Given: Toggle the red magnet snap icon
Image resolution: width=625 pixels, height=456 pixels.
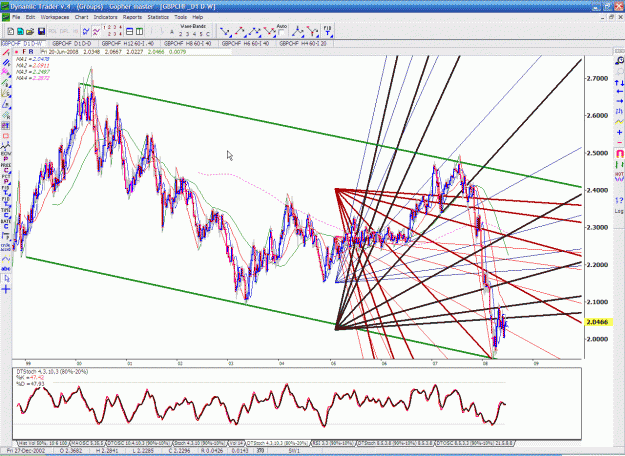Looking at the screenshot, I should coord(619,153).
